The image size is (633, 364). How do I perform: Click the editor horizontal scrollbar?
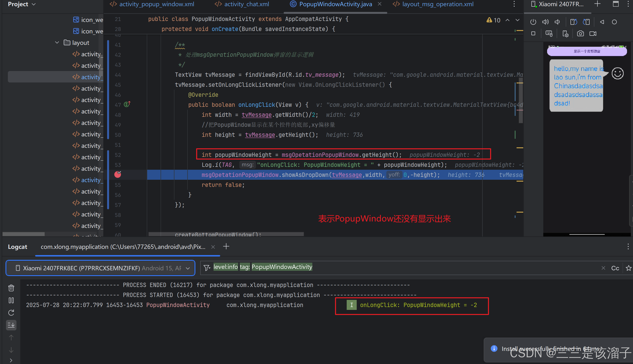(x=226, y=234)
